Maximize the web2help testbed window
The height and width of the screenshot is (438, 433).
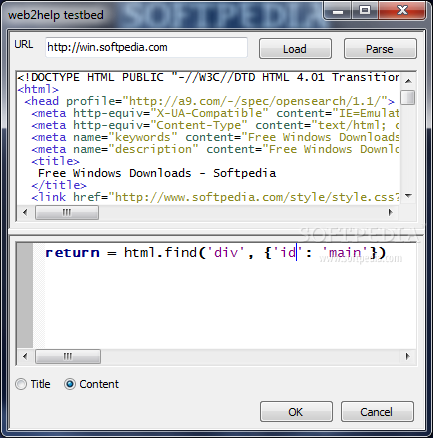click(365, 11)
